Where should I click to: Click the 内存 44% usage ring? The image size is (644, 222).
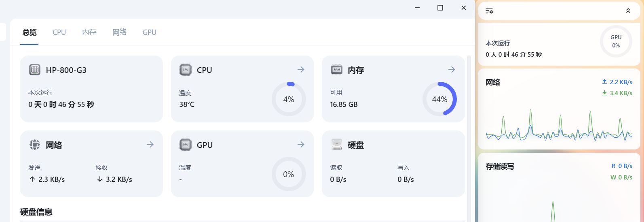coord(439,99)
